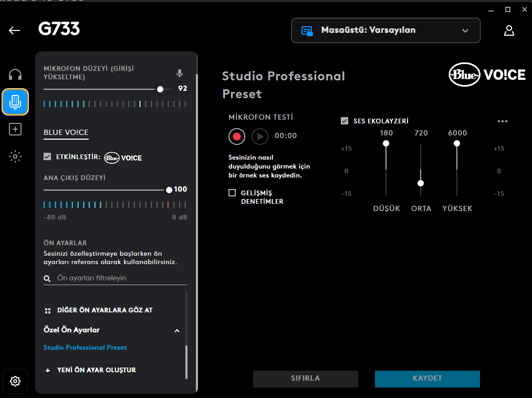Click the ANA ÇIKIŞ DÜZEYİ slider handle at 100
Screen dimensions: 532x398
pyautogui.click(x=169, y=190)
